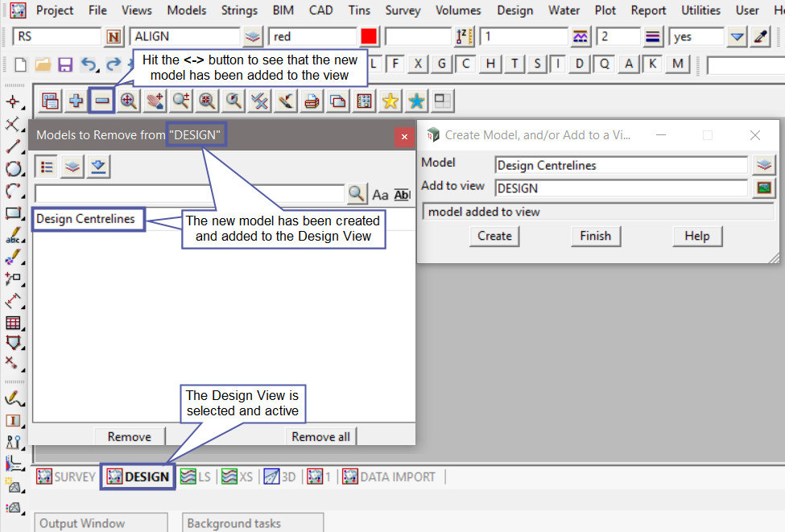Click the Model name input field

tap(622, 165)
